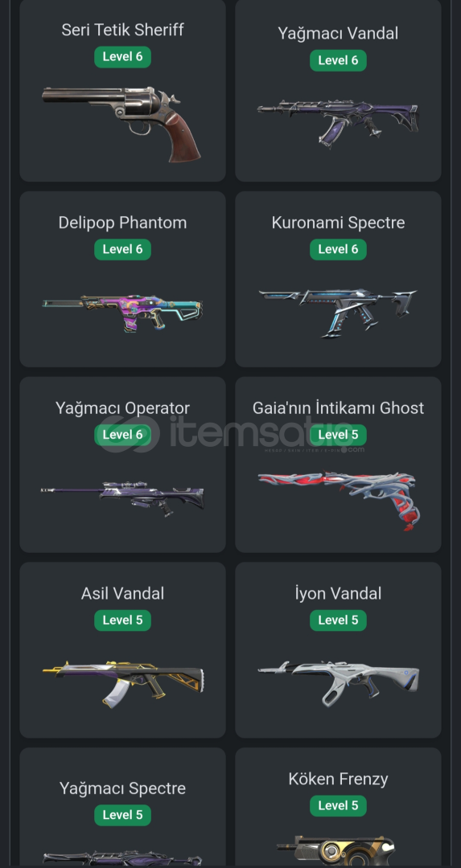Click the Gaia'nın İntikamı Ghost pistol image

click(x=338, y=501)
